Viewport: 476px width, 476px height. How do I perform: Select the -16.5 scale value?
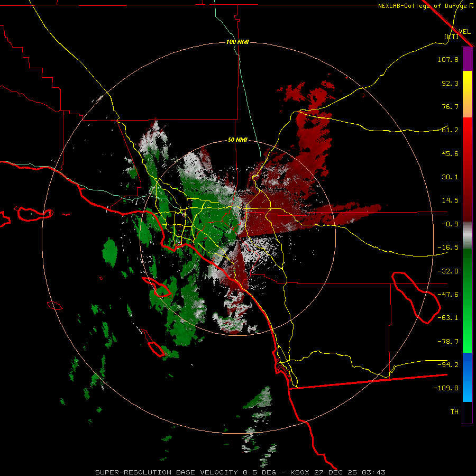click(448, 248)
